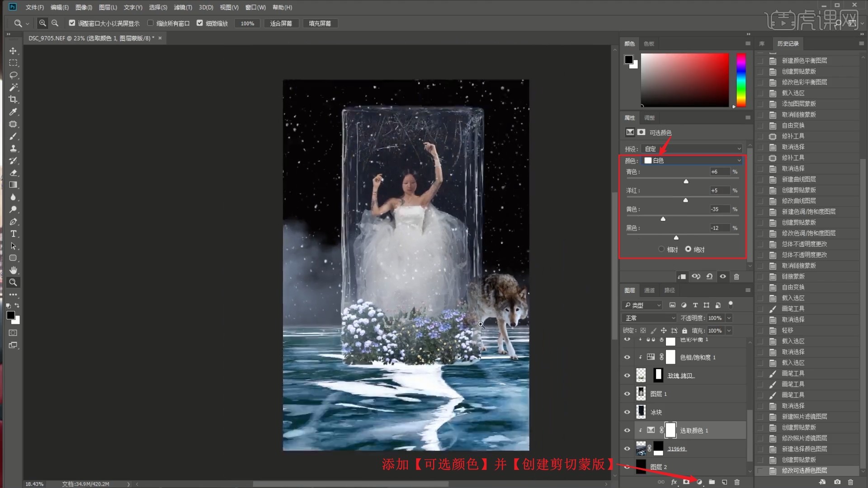Click the rainbow hue slider strip

point(741,80)
